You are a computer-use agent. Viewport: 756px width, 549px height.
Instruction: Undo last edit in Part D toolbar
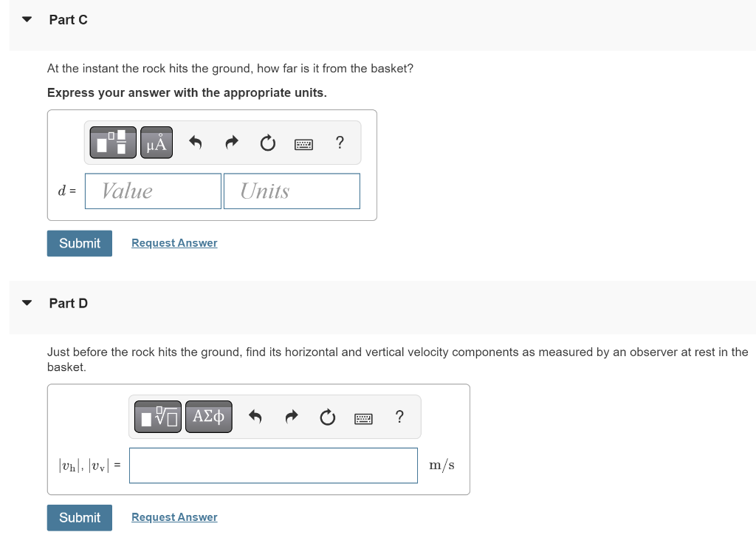[255, 416]
